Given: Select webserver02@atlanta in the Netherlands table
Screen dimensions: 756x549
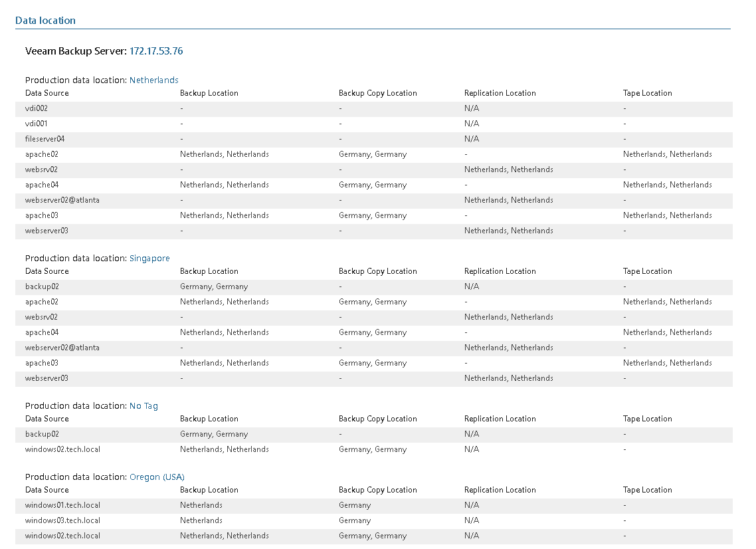Looking at the screenshot, I should click(x=62, y=200).
